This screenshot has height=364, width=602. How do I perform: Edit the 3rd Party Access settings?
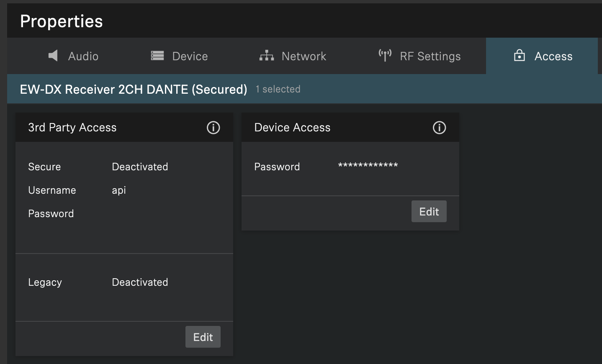203,337
